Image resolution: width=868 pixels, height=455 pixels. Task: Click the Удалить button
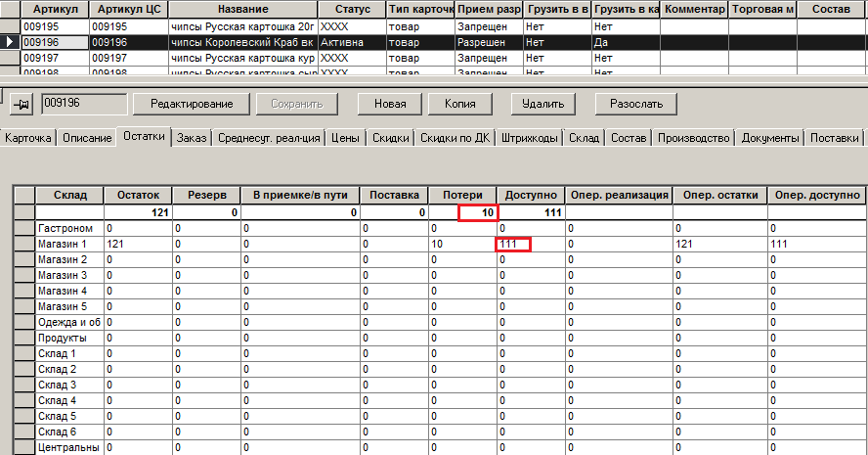[542, 104]
